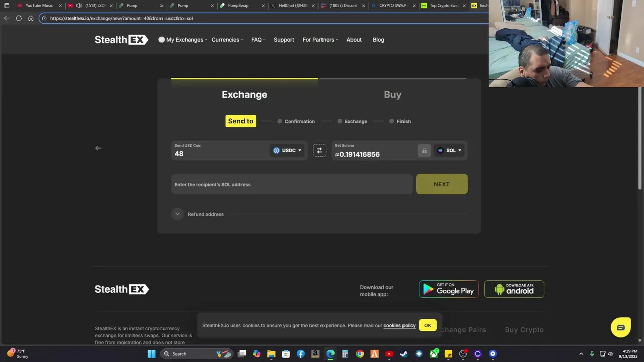Open Sticky Notes from taskbar
644x362 pixels.
(x=448, y=354)
